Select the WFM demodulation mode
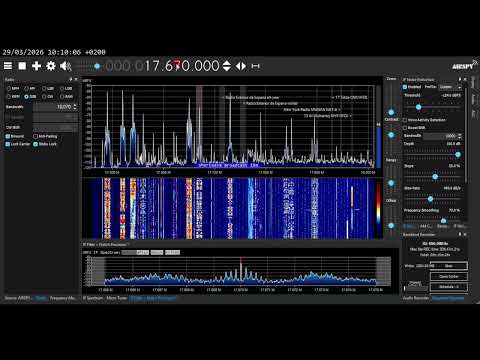 point(13,96)
